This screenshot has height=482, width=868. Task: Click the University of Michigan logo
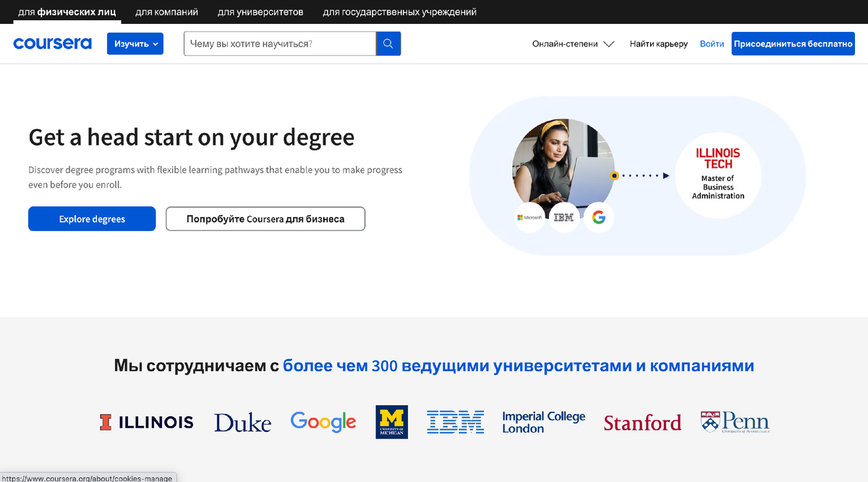[x=392, y=422]
